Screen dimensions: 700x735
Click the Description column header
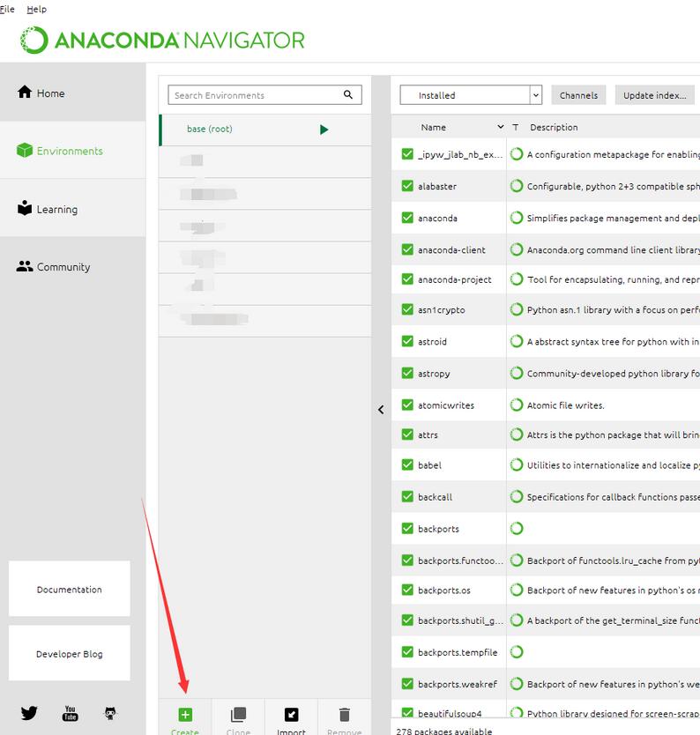(x=554, y=127)
